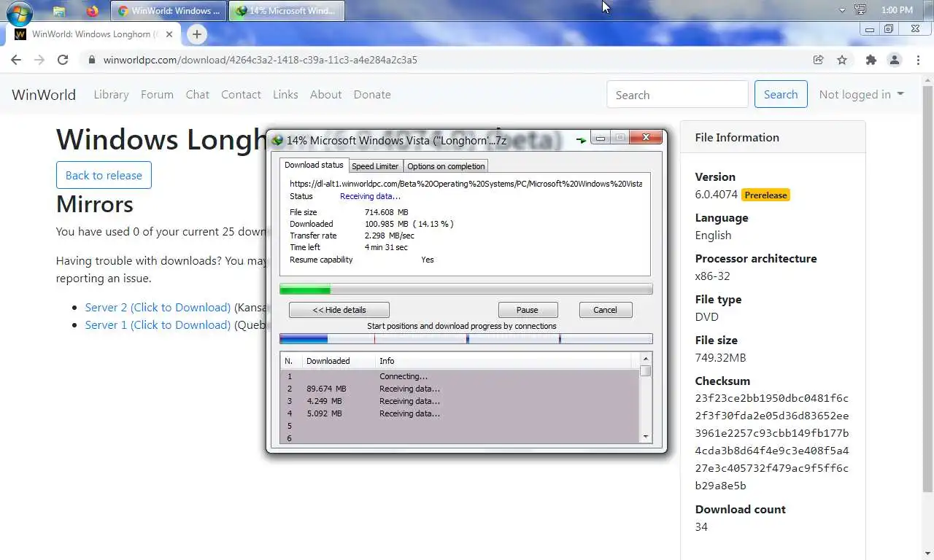Click the Downloaded column header

339,361
